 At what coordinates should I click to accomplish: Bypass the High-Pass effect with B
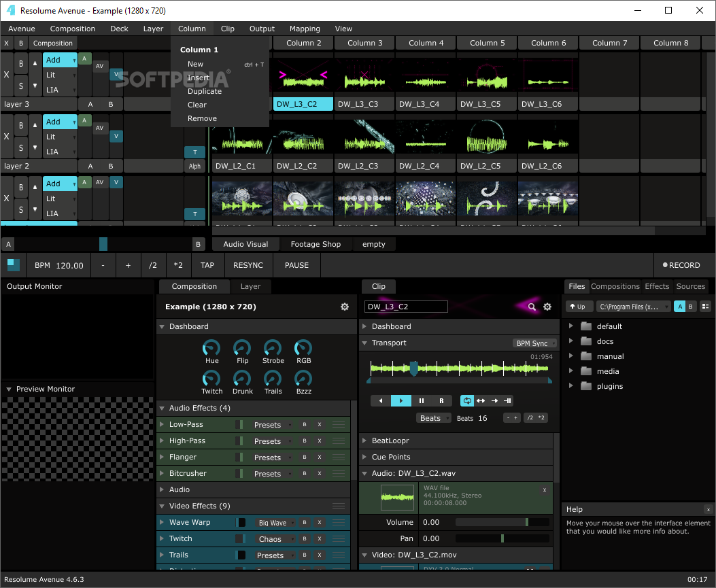(305, 441)
